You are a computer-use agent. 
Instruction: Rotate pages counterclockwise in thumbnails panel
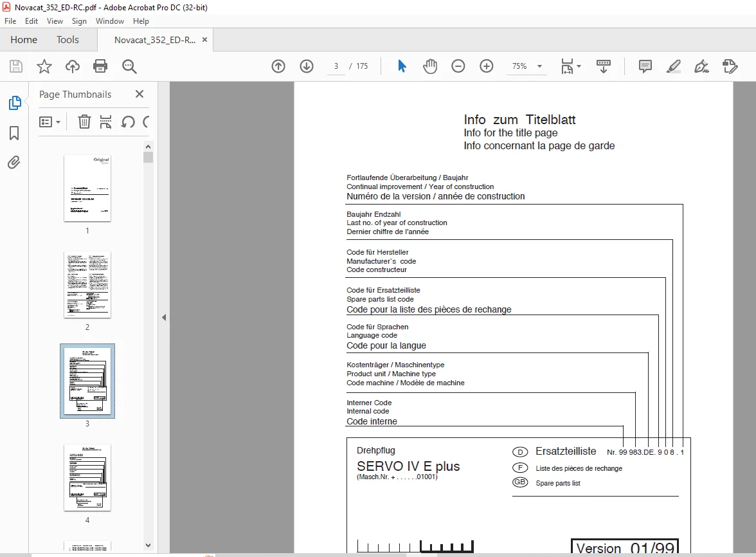(128, 122)
